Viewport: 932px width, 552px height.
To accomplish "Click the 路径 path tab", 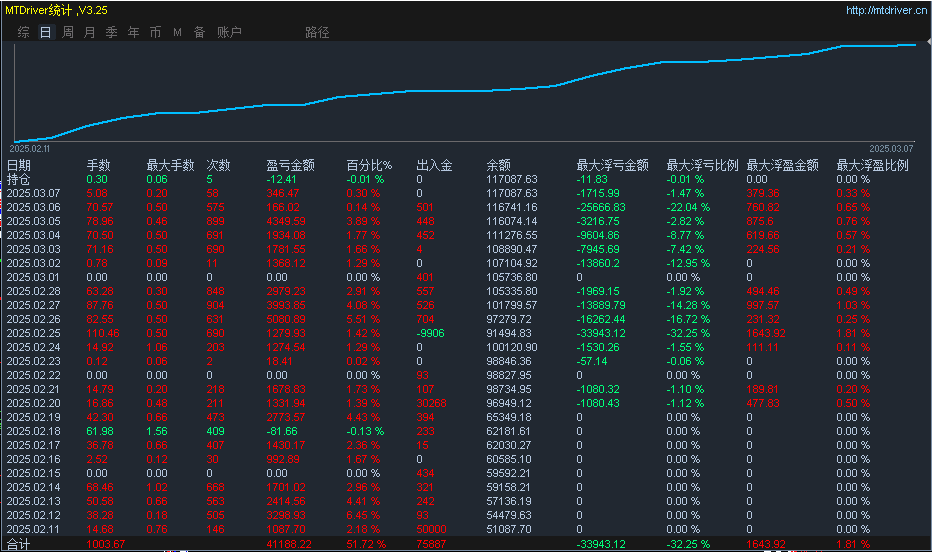I will pos(317,32).
